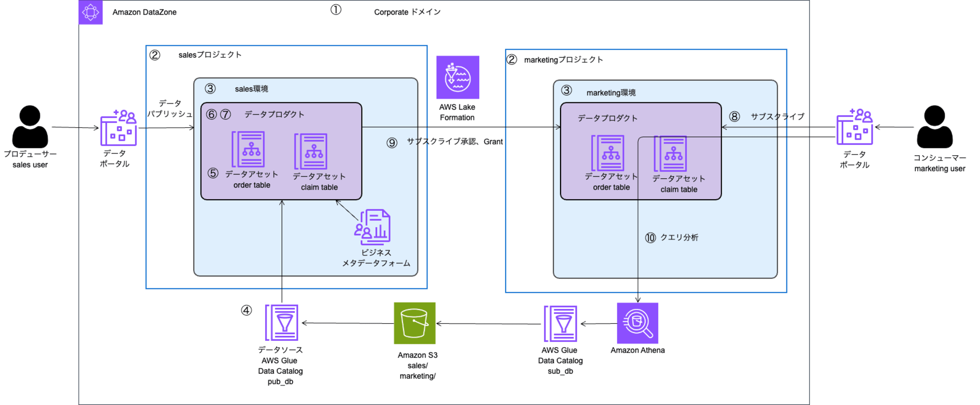Click the 'marketing環境' label
The height and width of the screenshot is (405, 980).
[611, 93]
